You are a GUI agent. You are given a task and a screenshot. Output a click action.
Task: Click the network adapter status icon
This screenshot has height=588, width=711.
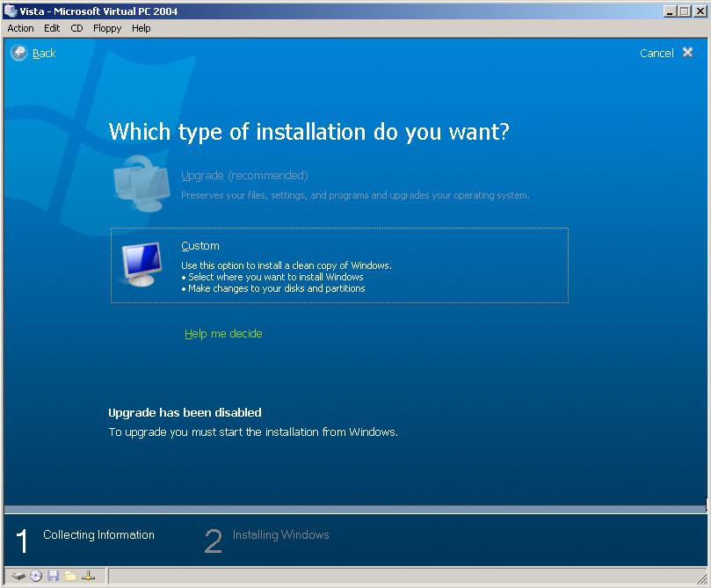89,576
